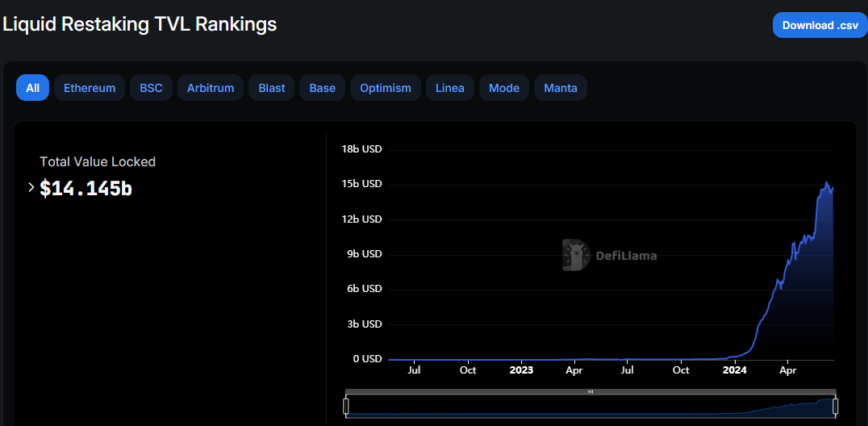Open the Optimism chain filter
This screenshot has height=426, width=868.
click(x=385, y=88)
